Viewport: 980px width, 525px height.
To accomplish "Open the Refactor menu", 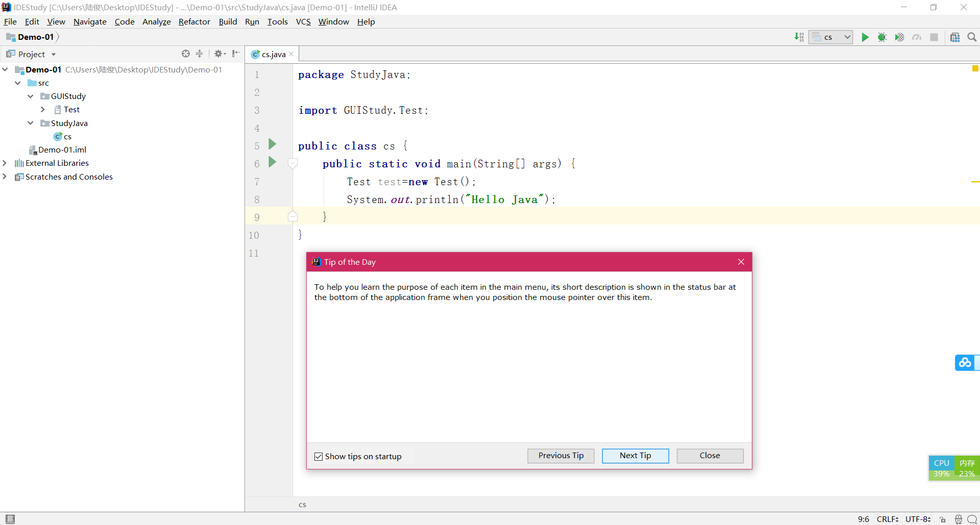I will 194,21.
